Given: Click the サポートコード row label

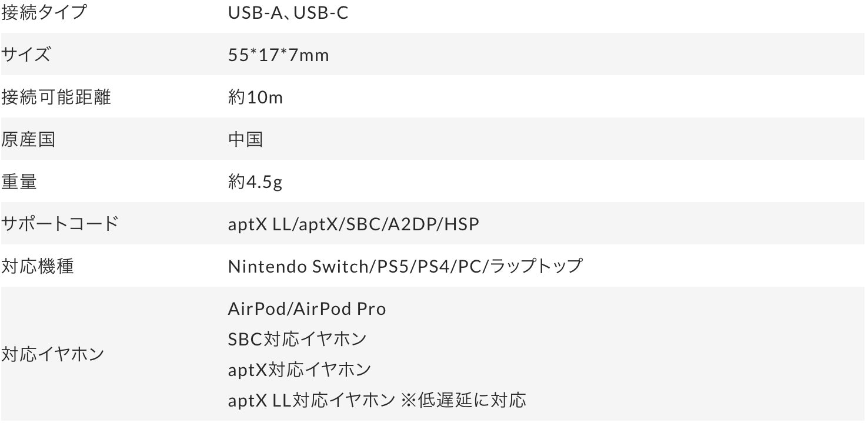Looking at the screenshot, I should [60, 224].
